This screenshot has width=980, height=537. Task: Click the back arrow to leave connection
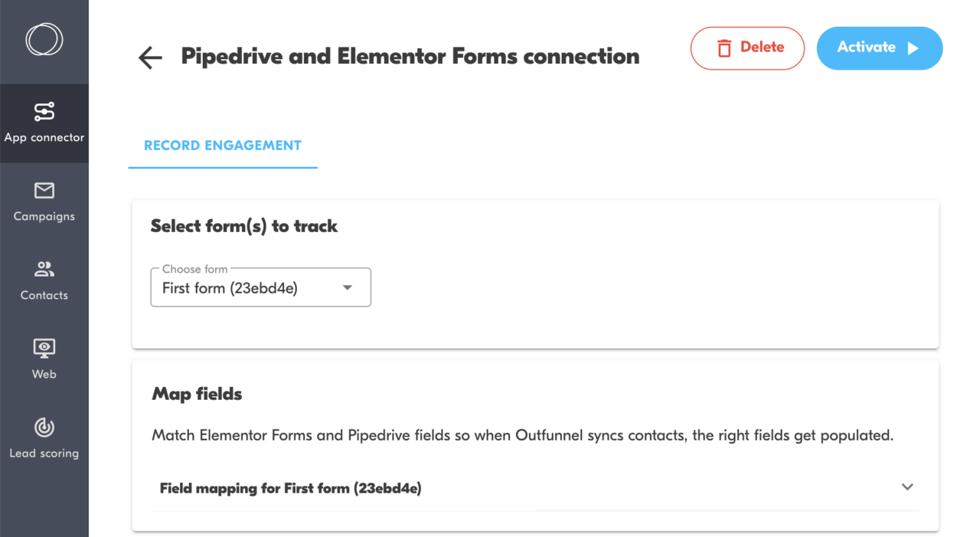150,57
